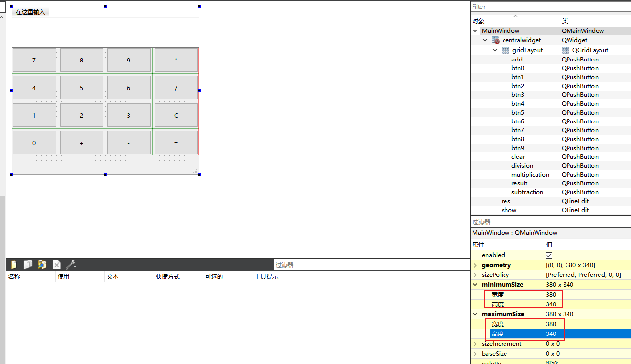Click the 过滤器 field in action editor
This screenshot has width=631, height=364.
pyautogui.click(x=372, y=265)
